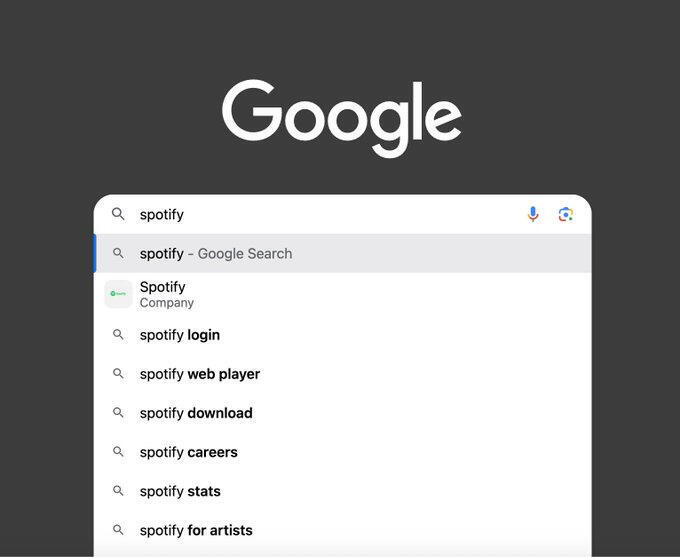Click magnifier icon beside spotify for artists

tap(118, 530)
